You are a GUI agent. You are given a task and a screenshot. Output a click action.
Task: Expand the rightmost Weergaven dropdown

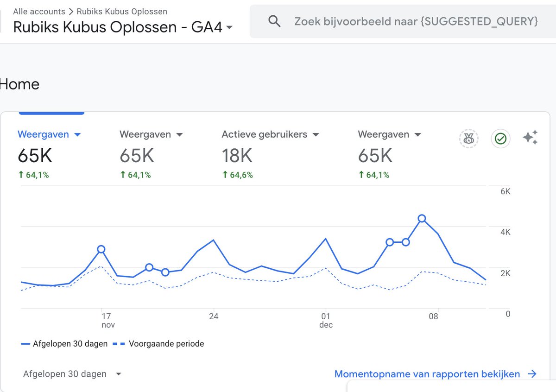pos(417,134)
